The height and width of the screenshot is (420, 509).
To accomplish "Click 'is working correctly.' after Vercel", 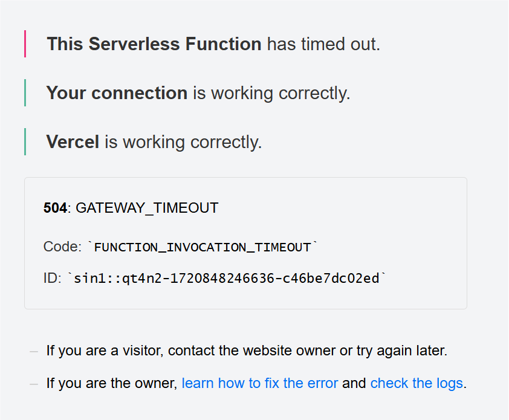I will point(183,143).
